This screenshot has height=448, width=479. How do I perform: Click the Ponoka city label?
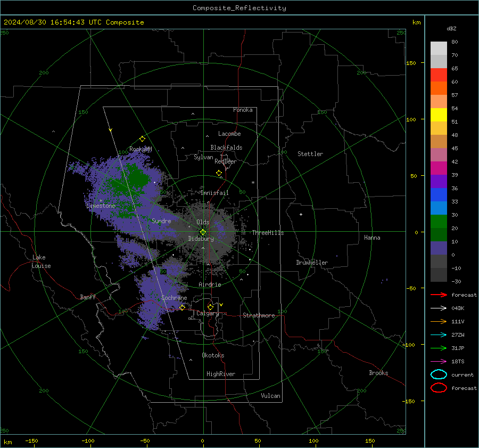pos(243,110)
